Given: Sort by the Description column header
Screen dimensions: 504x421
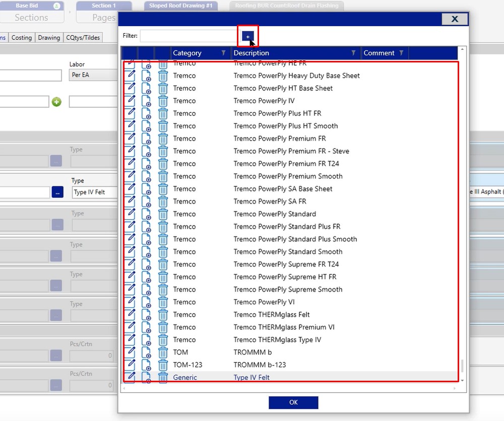Looking at the screenshot, I should [251, 53].
